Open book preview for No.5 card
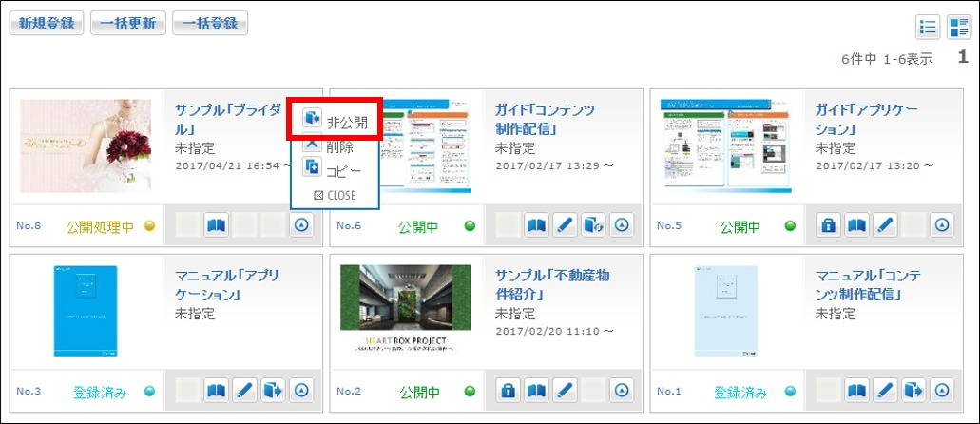Viewport: 980px width, 424px height. 856,225
